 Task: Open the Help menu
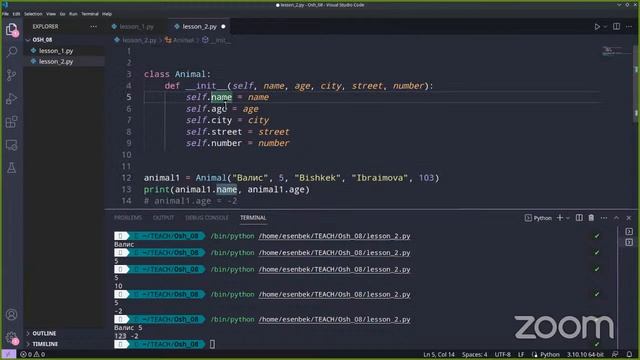point(107,14)
